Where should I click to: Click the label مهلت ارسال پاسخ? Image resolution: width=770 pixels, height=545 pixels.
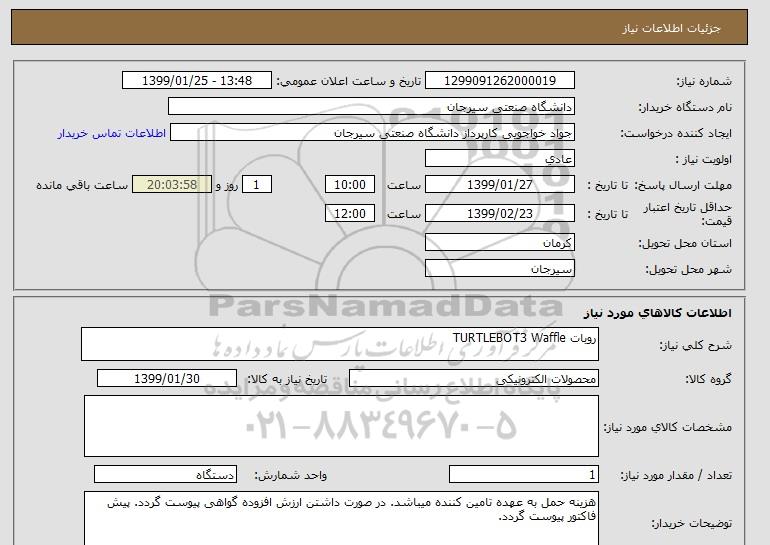click(683, 185)
